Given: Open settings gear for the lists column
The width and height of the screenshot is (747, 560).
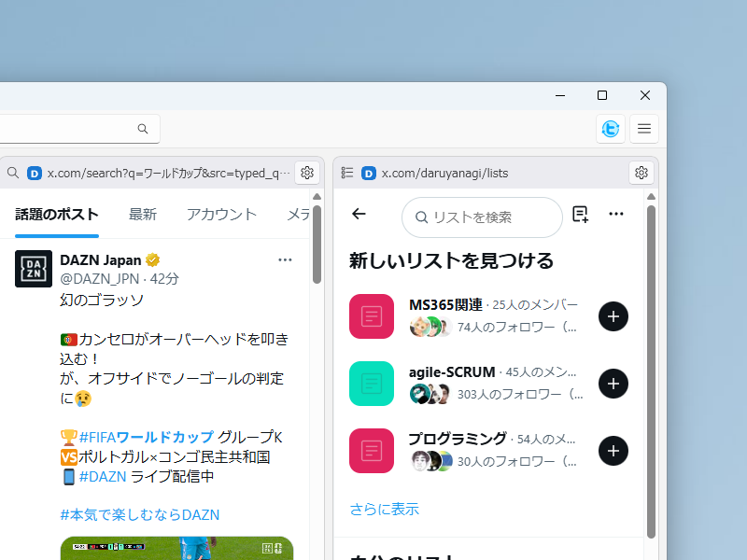Looking at the screenshot, I should point(641,173).
